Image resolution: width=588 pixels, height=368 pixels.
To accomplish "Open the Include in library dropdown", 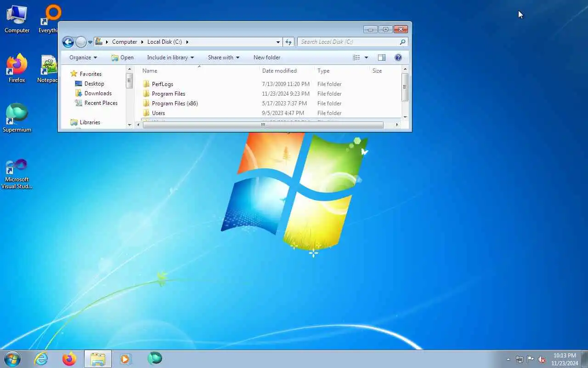I will [170, 57].
